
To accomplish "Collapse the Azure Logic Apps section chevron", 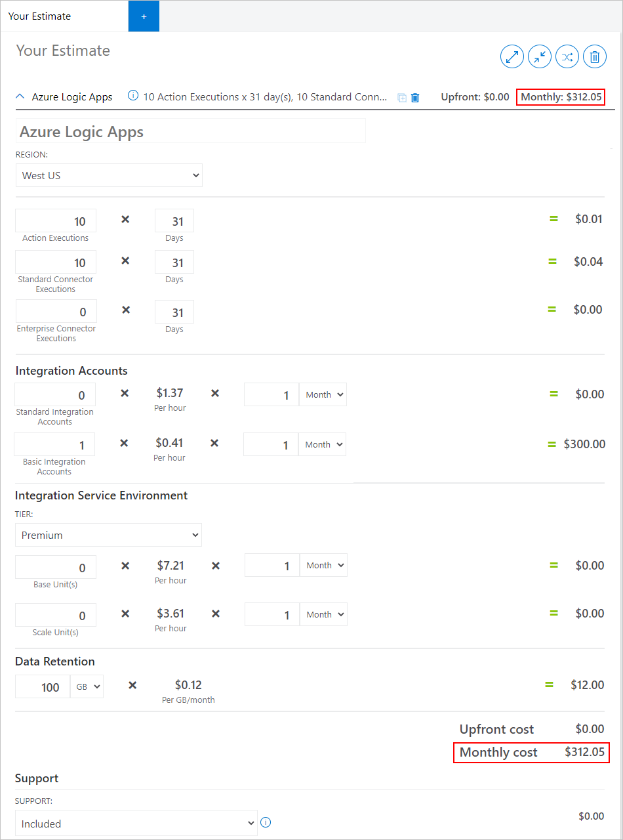I will [x=20, y=96].
